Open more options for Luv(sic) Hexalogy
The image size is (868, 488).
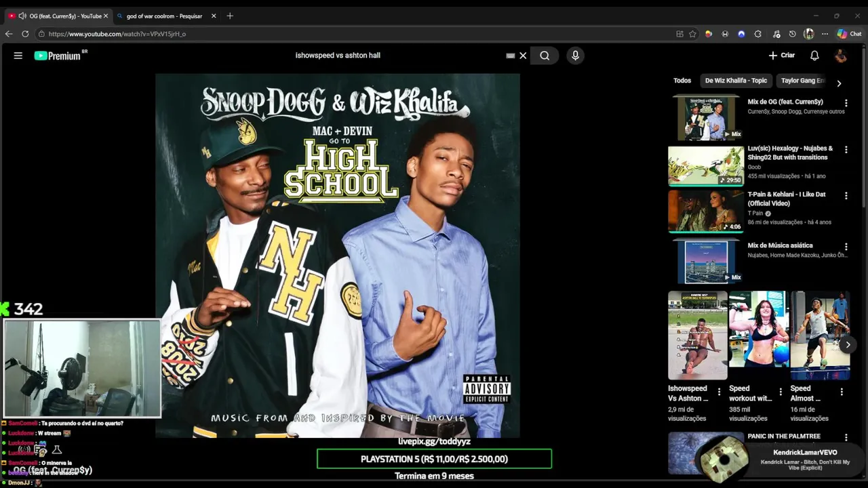846,150
